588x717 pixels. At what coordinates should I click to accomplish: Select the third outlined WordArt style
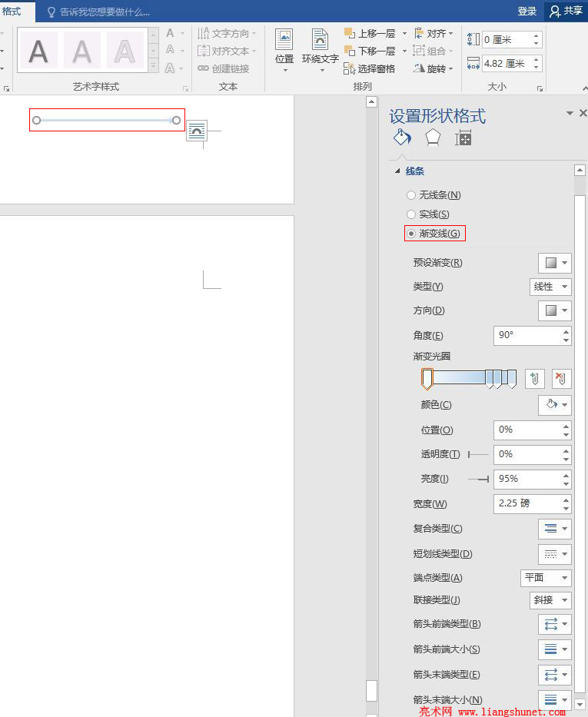125,50
